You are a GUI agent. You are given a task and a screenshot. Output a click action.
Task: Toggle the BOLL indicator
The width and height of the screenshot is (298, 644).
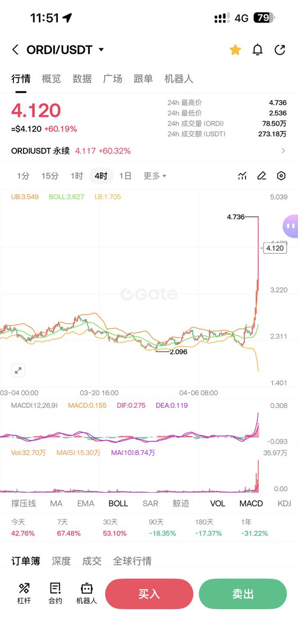coord(118,503)
